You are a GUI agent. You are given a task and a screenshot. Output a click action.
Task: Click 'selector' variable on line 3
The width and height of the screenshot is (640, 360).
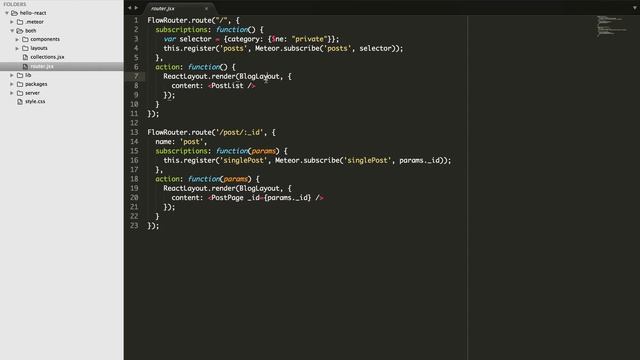pos(196,39)
